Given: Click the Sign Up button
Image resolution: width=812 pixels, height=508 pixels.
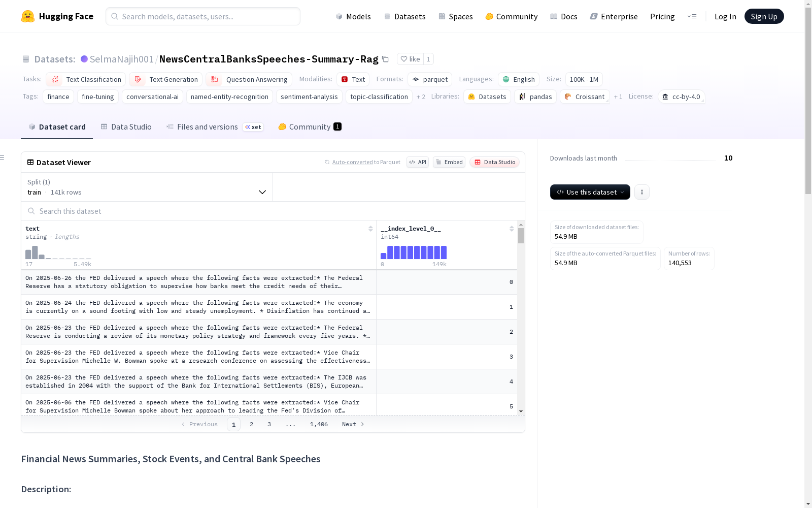Looking at the screenshot, I should [764, 16].
